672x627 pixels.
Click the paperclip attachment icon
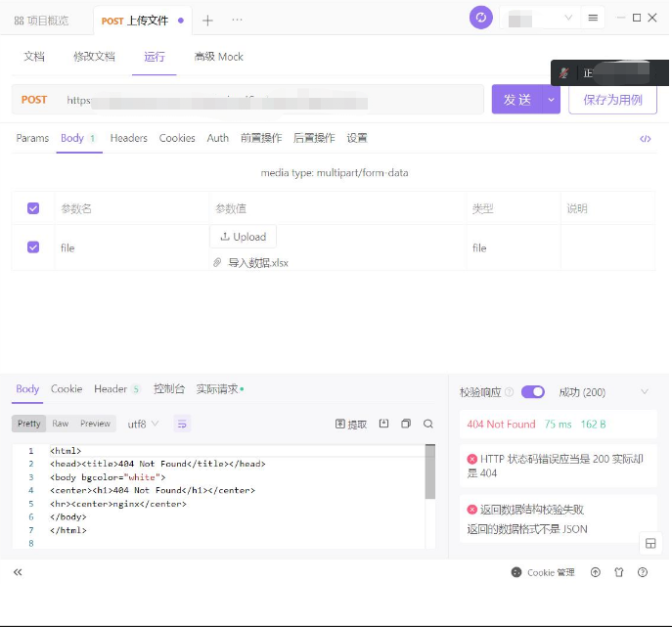point(217,262)
